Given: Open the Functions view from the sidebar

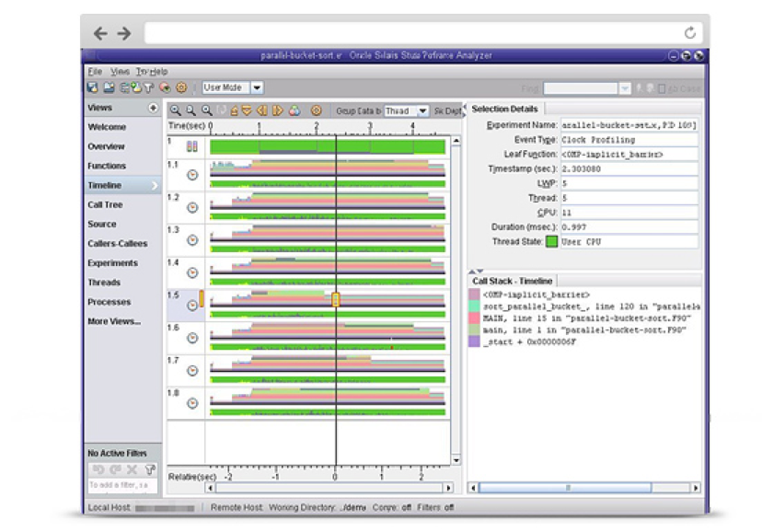Looking at the screenshot, I should tap(108, 165).
